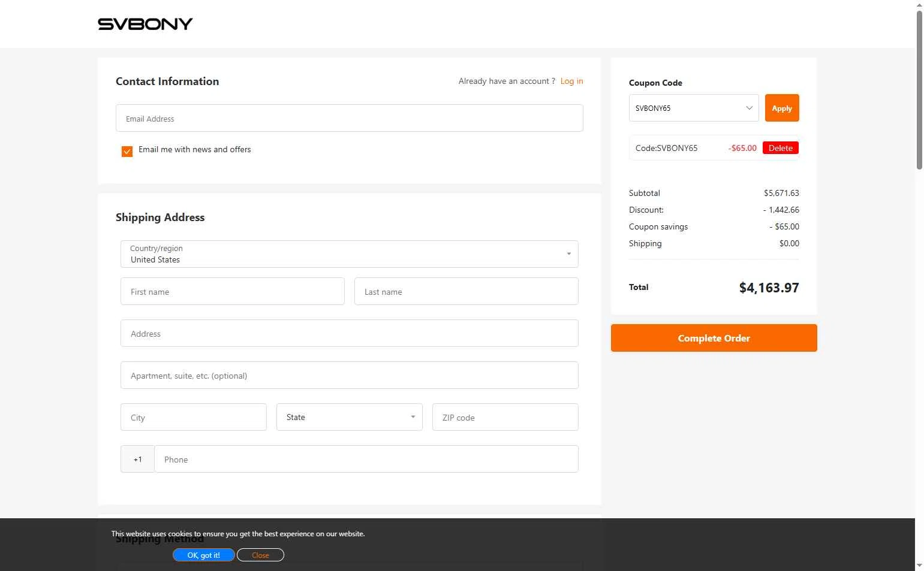Click the City input field
Screen dimensions: 924x571
(x=194, y=417)
